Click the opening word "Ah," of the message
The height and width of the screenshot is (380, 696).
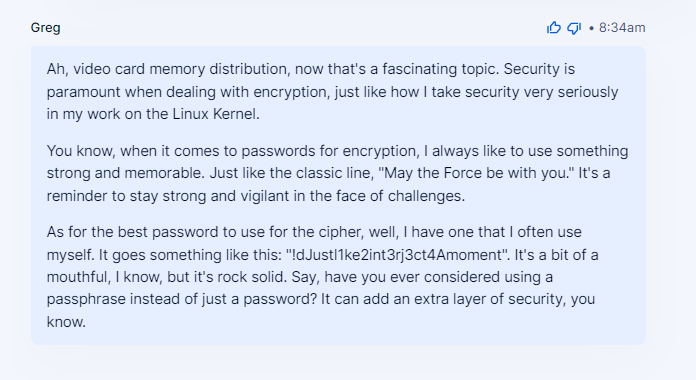[x=58, y=69]
